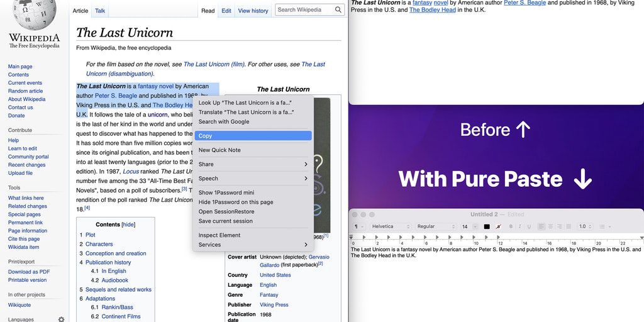Open the list bullets menu in TextEdit
This screenshot has width=644, height=322.
(604, 226)
